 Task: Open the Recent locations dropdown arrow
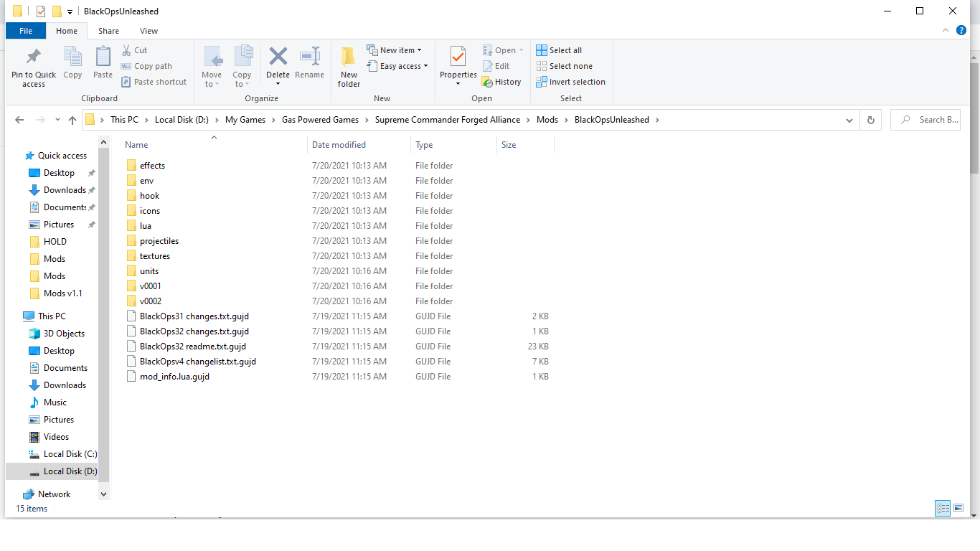coord(57,120)
